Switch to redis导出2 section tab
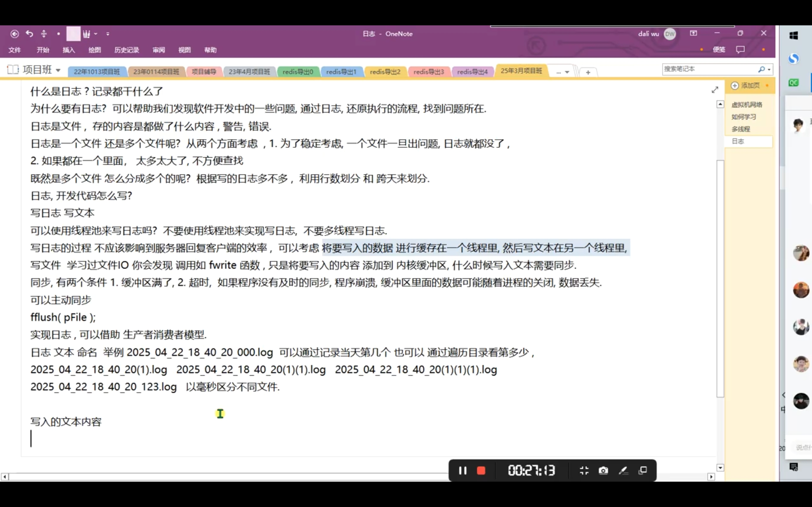The width and height of the screenshot is (812, 507). pyautogui.click(x=385, y=72)
